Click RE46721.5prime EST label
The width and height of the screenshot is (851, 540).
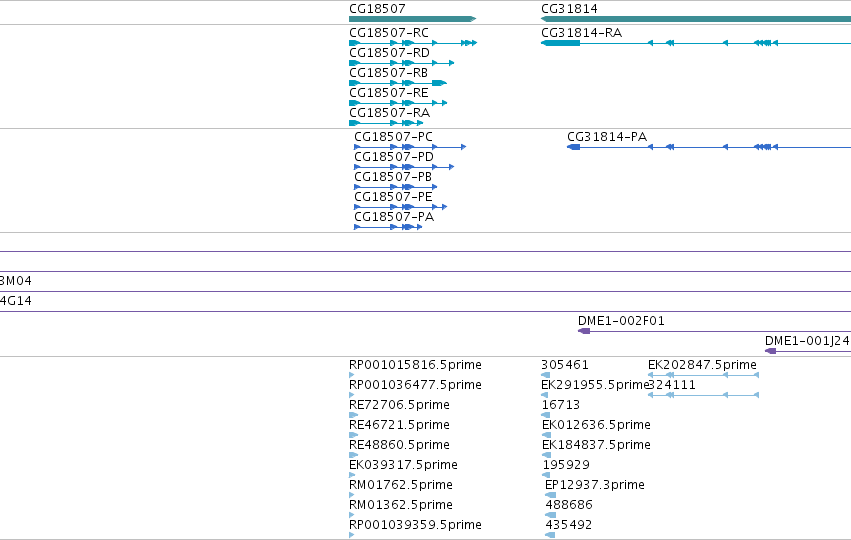pos(399,425)
